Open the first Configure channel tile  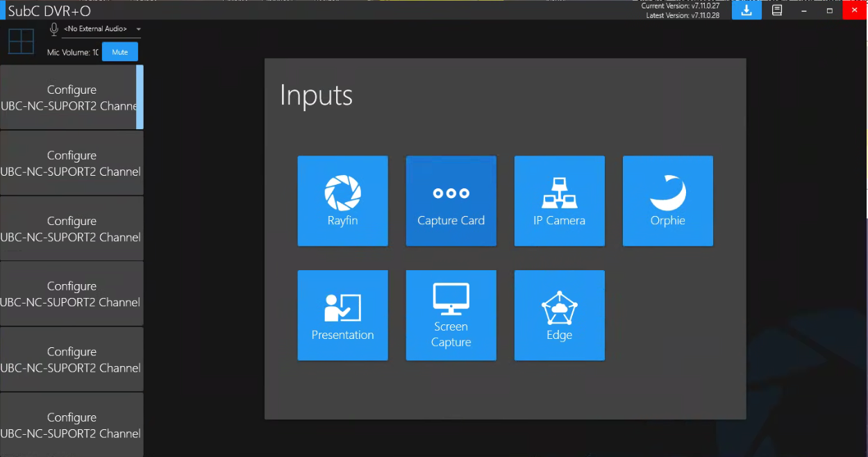pos(68,98)
